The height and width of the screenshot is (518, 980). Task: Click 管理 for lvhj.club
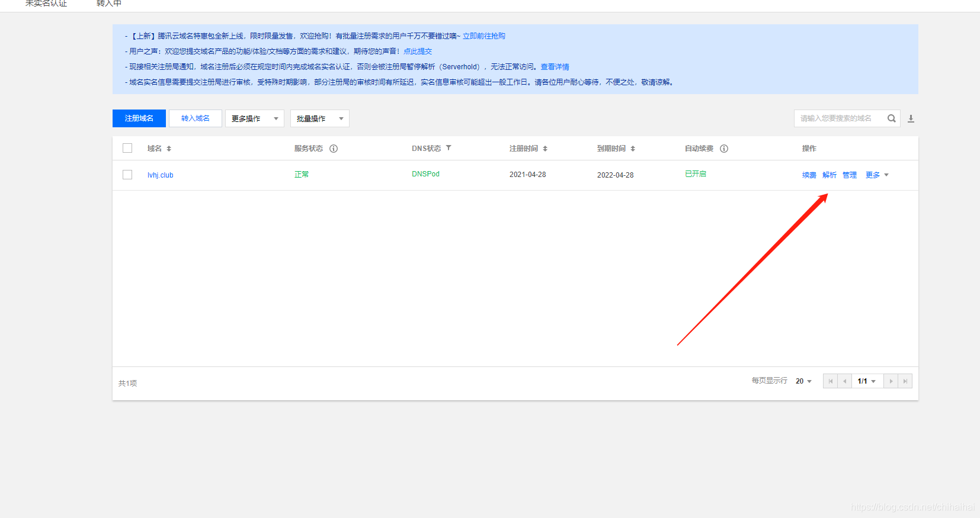coord(850,175)
